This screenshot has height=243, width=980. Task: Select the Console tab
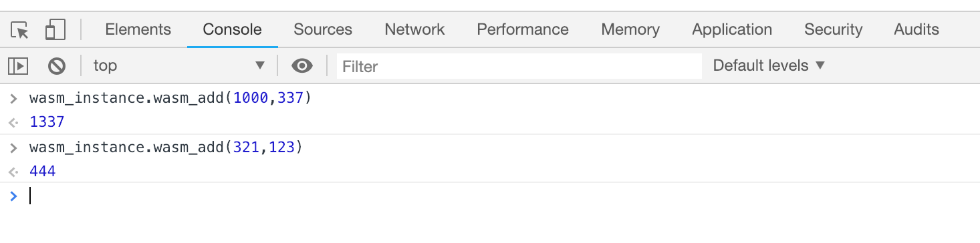click(233, 29)
